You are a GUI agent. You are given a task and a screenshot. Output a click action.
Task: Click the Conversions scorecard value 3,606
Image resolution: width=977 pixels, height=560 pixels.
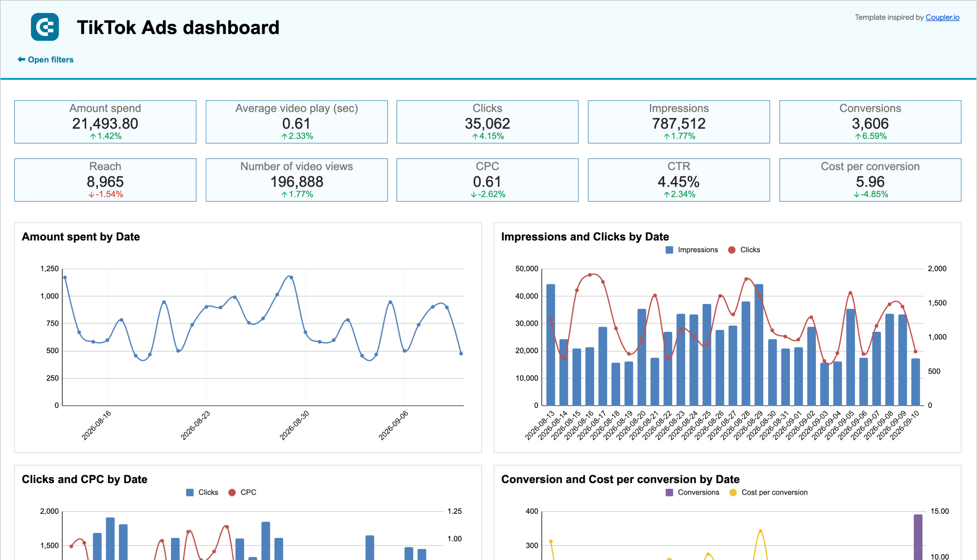point(870,124)
